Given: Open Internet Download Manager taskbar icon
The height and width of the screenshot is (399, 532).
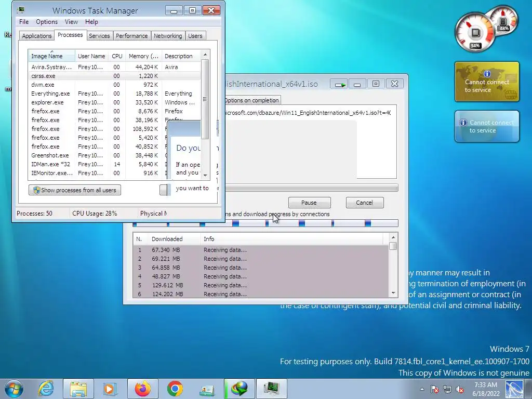Looking at the screenshot, I should 239,389.
